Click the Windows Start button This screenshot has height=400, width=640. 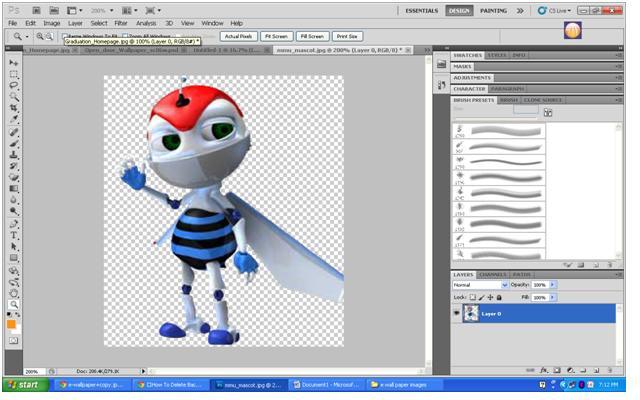click(x=26, y=384)
